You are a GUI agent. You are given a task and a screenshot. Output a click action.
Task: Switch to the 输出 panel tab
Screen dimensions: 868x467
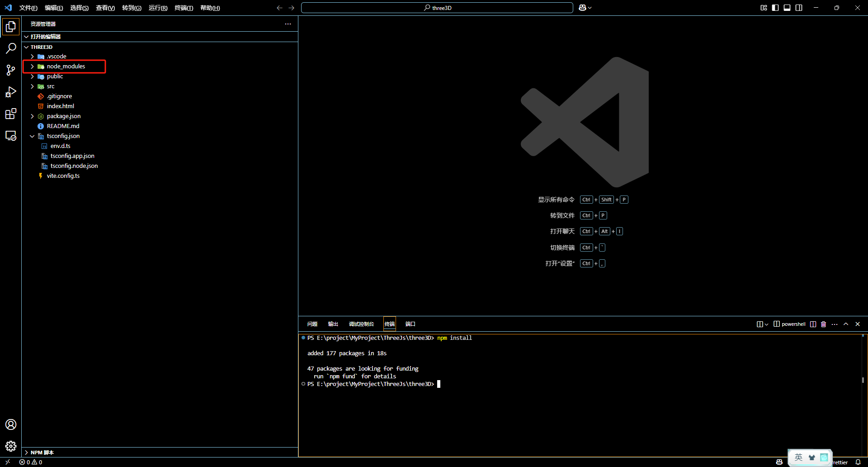333,324
